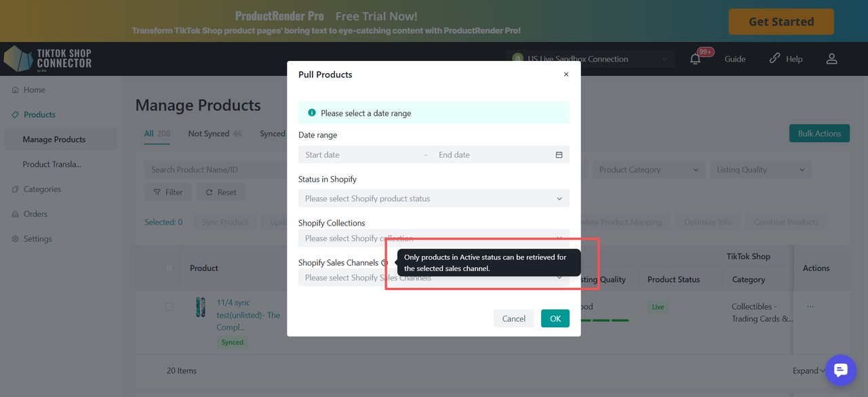Close the Pull Products dialog
The image size is (868, 397).
pyautogui.click(x=566, y=75)
